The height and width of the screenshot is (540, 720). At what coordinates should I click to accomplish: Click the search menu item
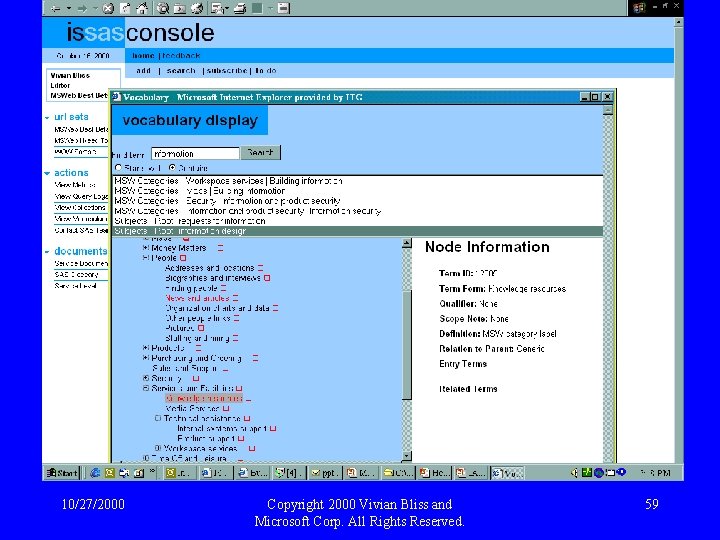(181, 71)
